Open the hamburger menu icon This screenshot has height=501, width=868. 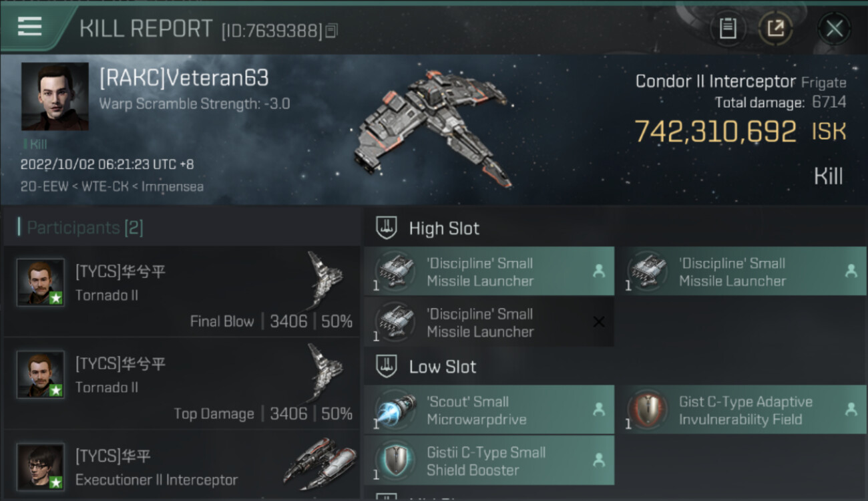(29, 27)
